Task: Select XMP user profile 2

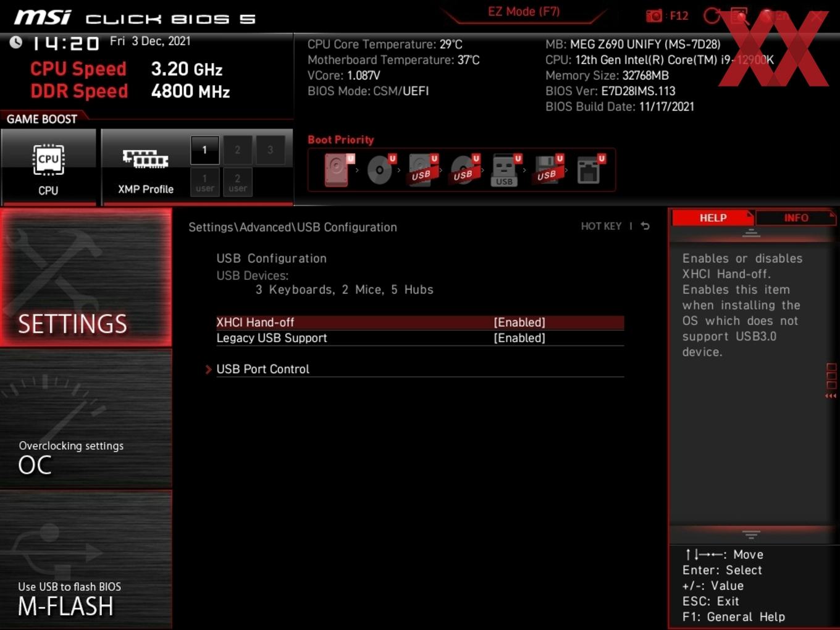Action: [237, 182]
